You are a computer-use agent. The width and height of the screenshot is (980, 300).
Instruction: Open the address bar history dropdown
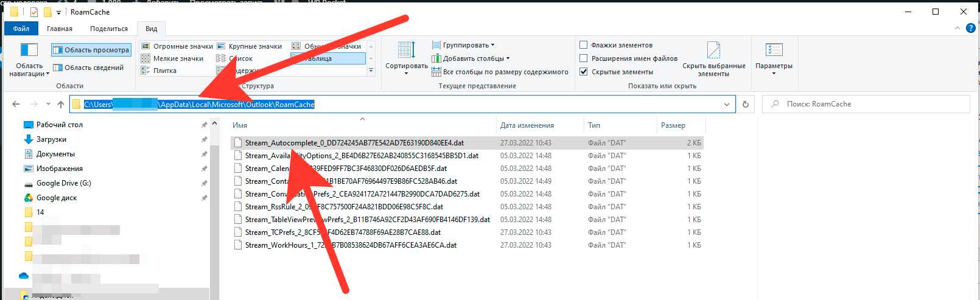pos(727,105)
